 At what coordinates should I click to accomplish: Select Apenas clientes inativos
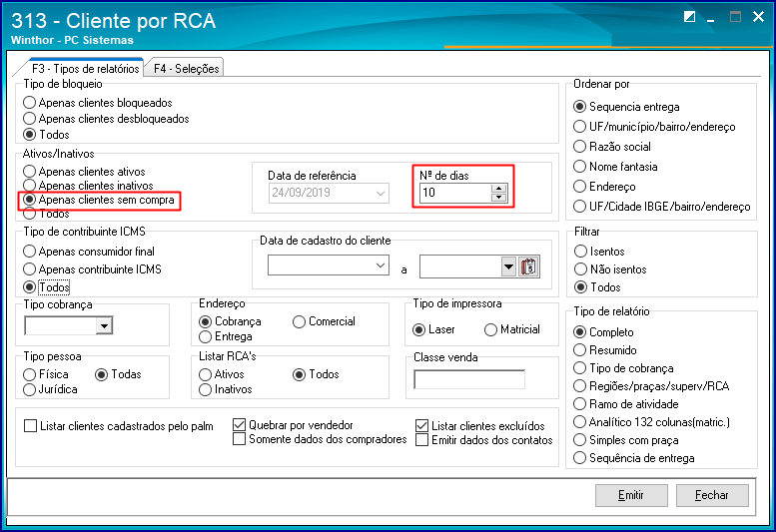88,186
